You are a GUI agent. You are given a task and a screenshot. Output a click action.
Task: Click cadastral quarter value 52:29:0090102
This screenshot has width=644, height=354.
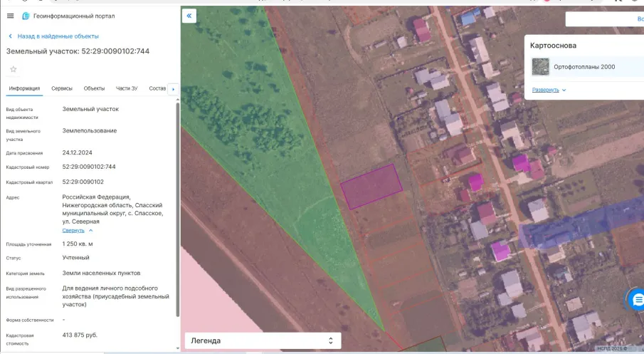click(83, 182)
